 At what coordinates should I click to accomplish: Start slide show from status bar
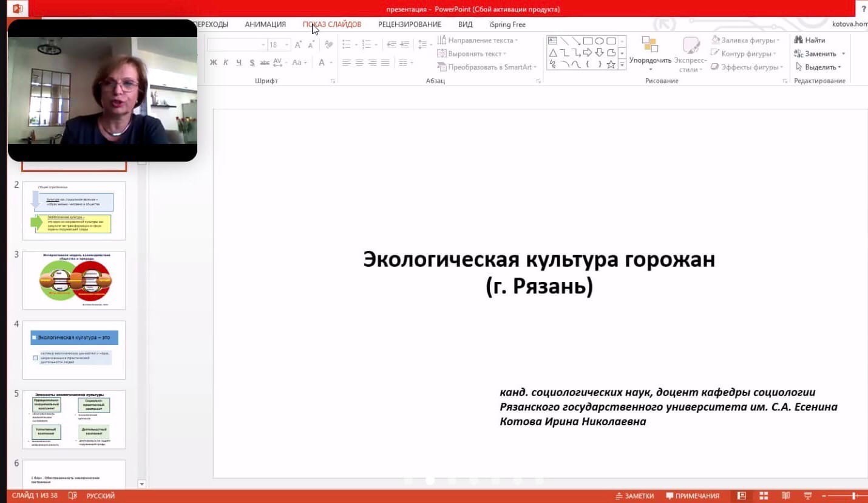point(807,495)
